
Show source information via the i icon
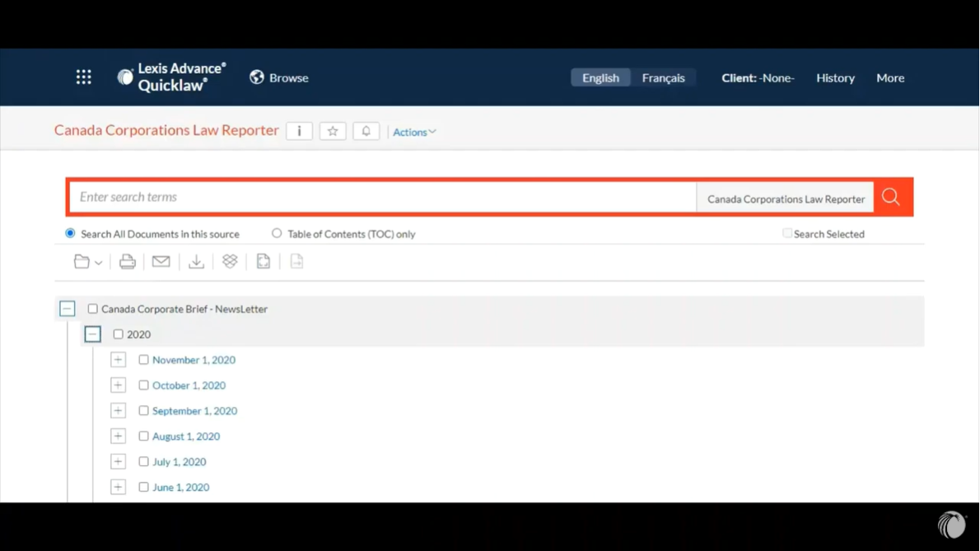point(299,131)
